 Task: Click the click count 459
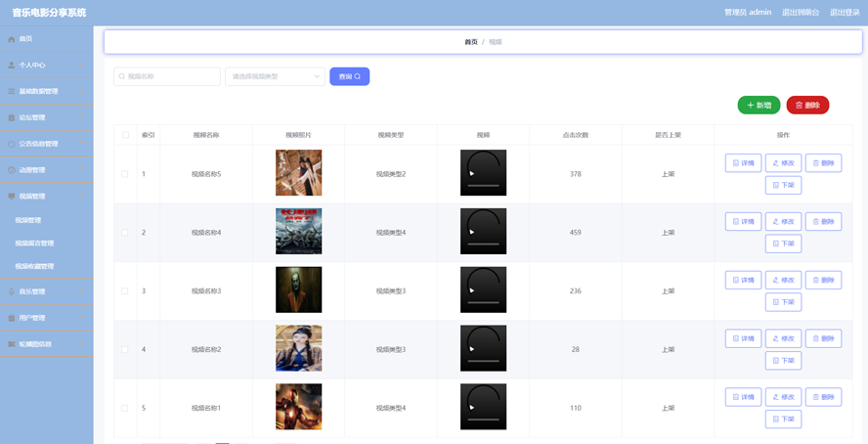(x=575, y=233)
